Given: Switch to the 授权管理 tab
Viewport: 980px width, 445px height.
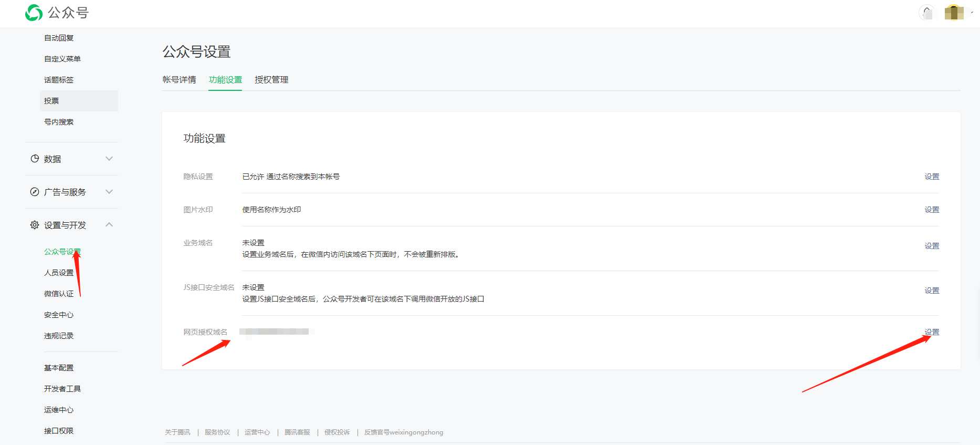Looking at the screenshot, I should tap(271, 80).
